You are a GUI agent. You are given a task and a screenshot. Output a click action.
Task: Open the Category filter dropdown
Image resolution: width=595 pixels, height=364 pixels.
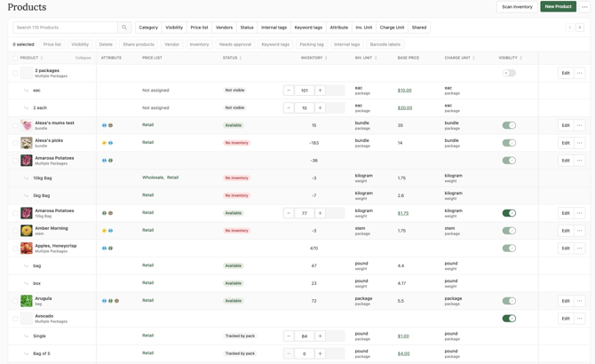pyautogui.click(x=148, y=28)
